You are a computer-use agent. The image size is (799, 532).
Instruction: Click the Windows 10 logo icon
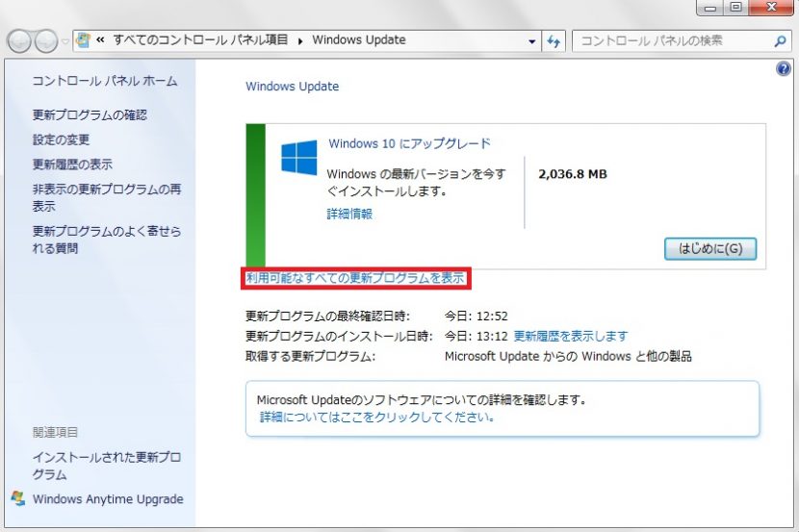(x=298, y=158)
